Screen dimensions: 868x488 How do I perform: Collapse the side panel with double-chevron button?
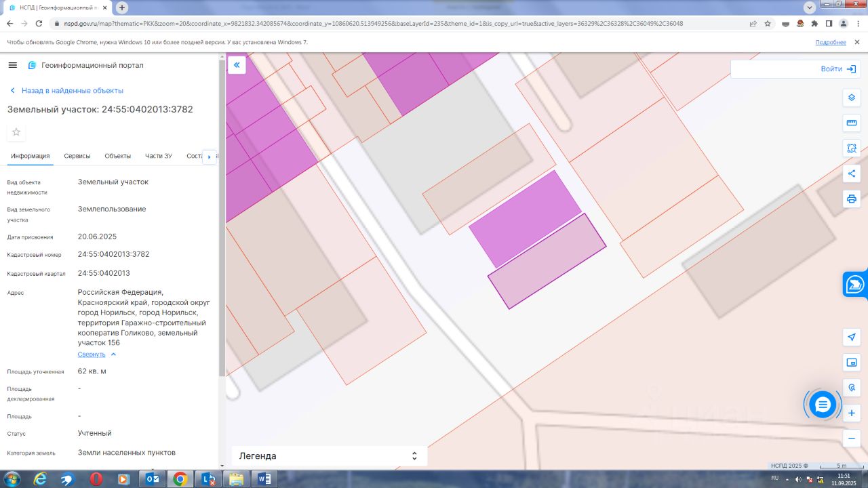click(237, 65)
